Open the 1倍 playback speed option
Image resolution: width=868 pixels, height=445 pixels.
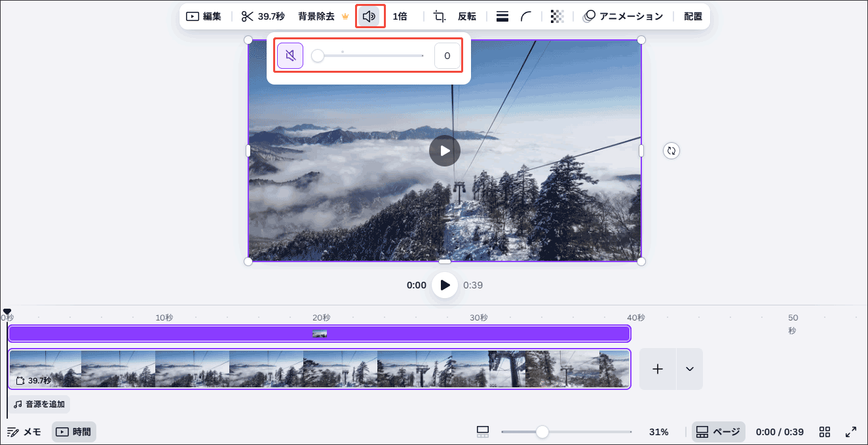(400, 16)
